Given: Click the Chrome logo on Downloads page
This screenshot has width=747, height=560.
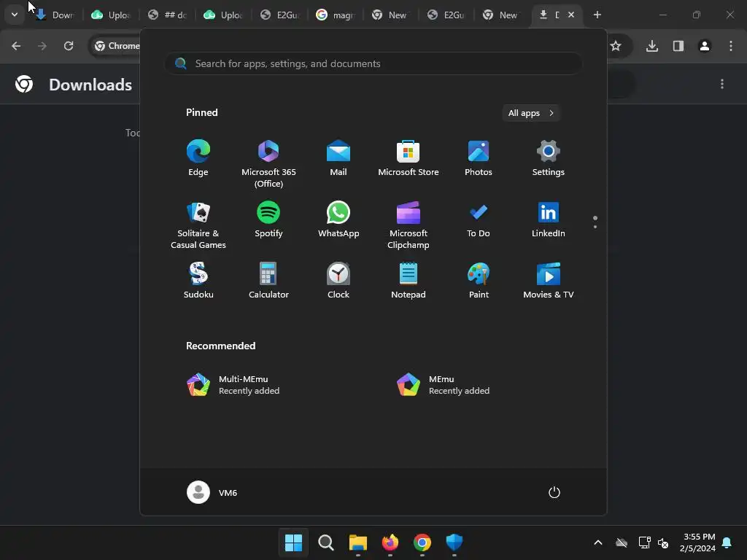Looking at the screenshot, I should 24,85.
